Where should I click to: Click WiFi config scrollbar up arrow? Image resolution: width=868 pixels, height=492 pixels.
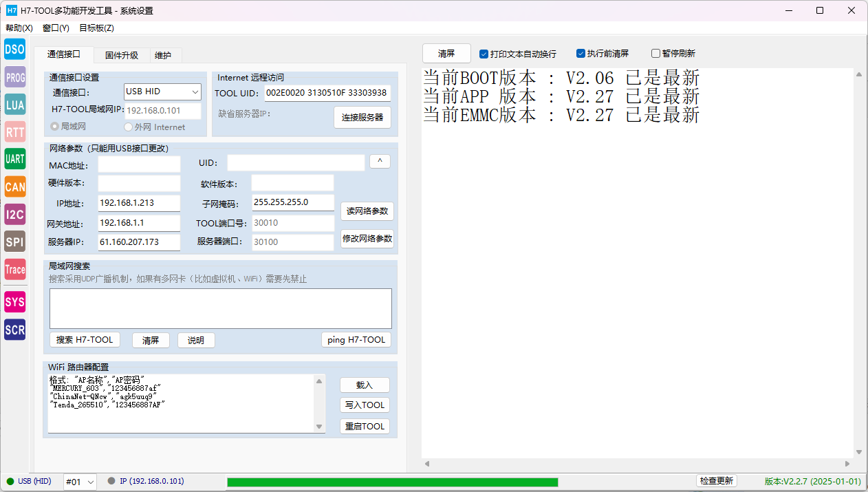click(x=319, y=381)
